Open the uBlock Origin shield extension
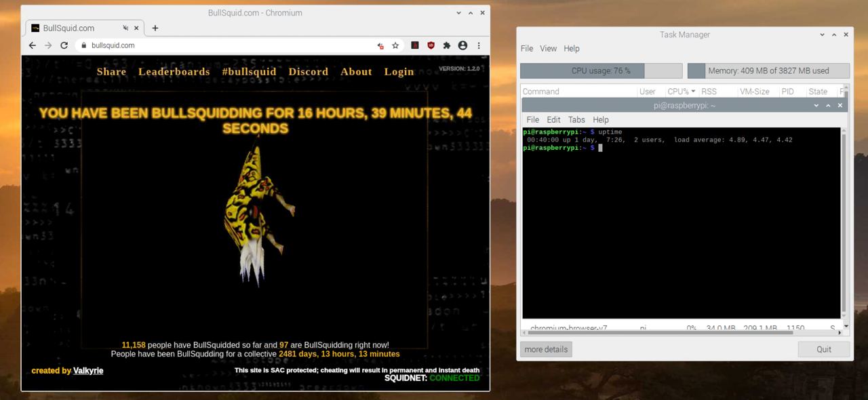The height and width of the screenshot is (400, 868). point(431,45)
